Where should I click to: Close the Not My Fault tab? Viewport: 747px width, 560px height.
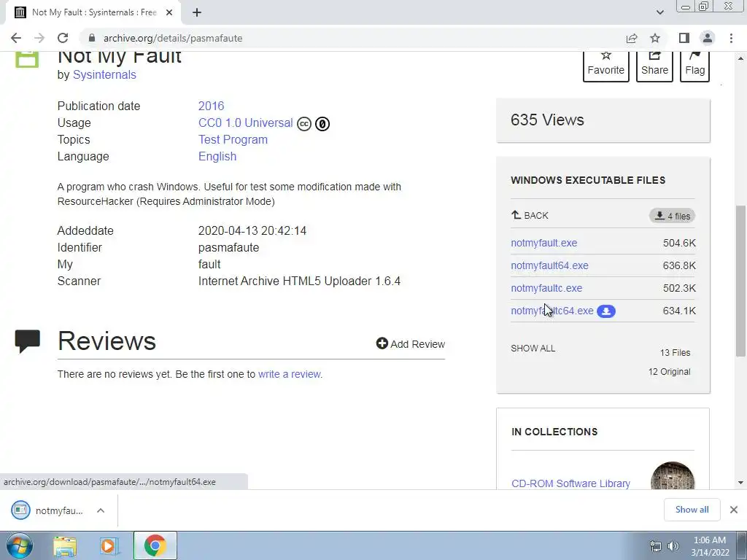click(169, 12)
